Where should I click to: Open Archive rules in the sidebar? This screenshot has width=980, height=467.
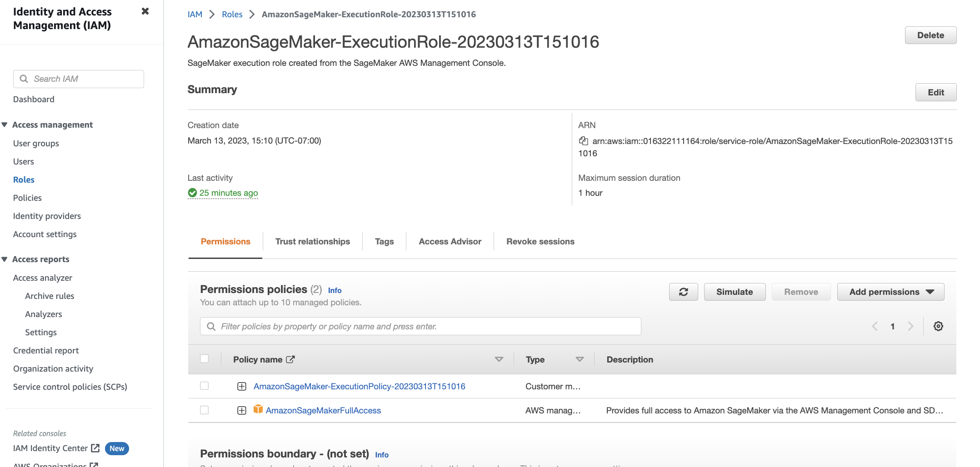click(50, 296)
